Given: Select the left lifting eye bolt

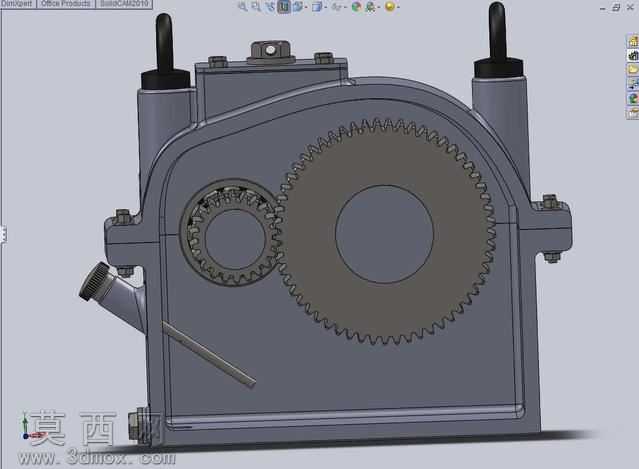Looking at the screenshot, I should tap(165, 51).
